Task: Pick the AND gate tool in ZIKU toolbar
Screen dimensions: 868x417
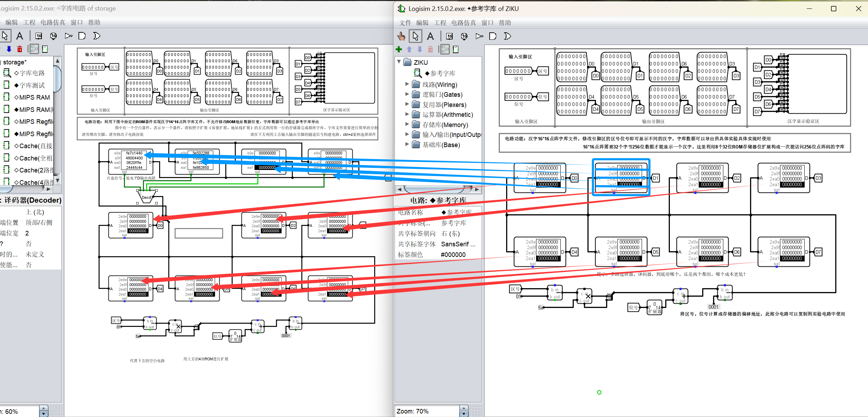Action: [493, 36]
